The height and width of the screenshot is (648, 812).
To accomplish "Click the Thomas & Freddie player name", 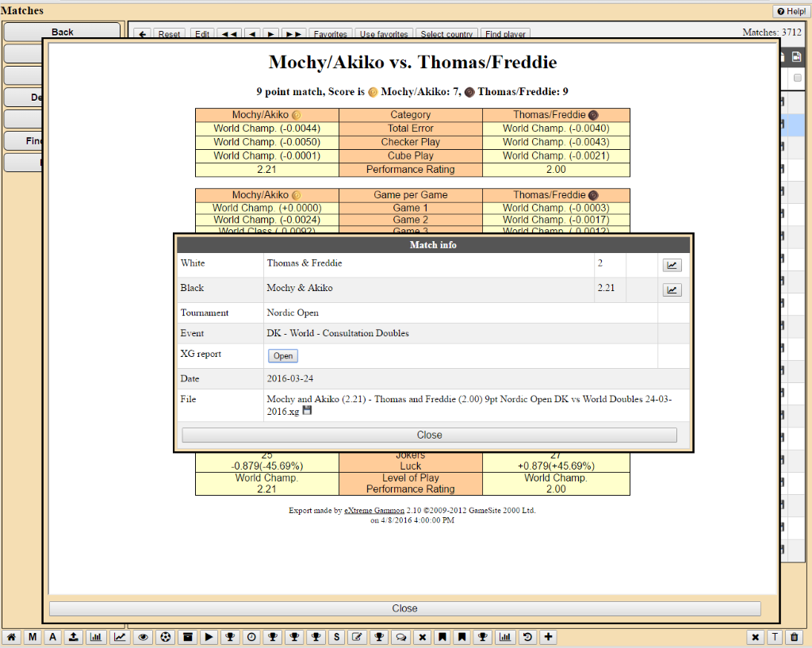I will [304, 263].
